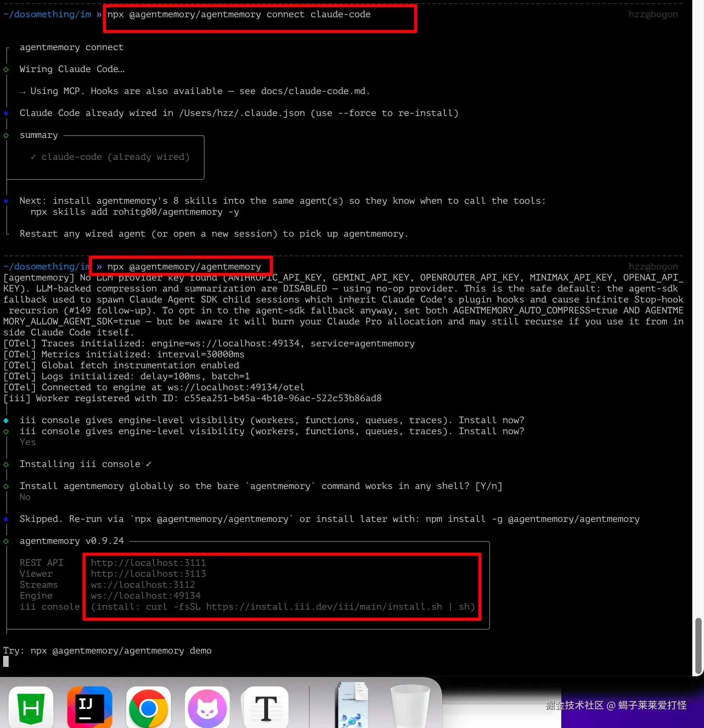Launch Typora from the dock
704x728 pixels.
click(266, 708)
